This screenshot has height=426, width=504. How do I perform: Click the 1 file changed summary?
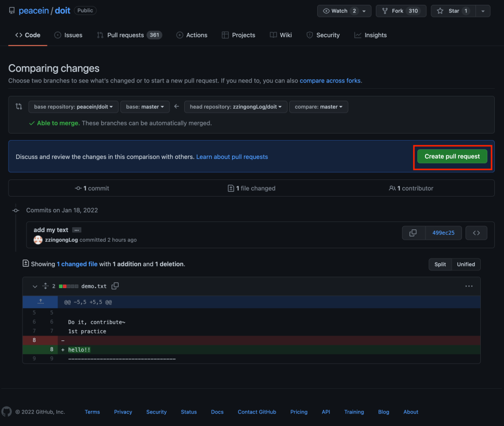pyautogui.click(x=251, y=188)
